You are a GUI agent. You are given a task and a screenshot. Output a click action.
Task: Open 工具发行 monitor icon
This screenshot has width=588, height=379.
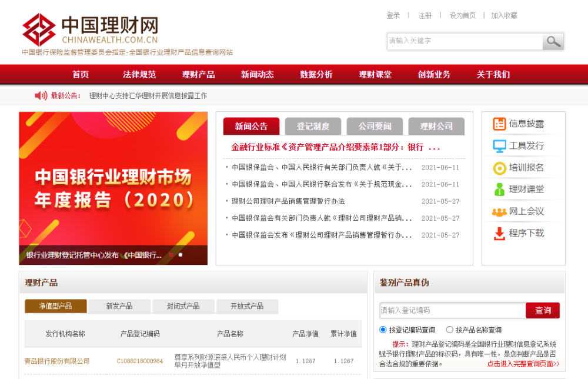pyautogui.click(x=499, y=146)
